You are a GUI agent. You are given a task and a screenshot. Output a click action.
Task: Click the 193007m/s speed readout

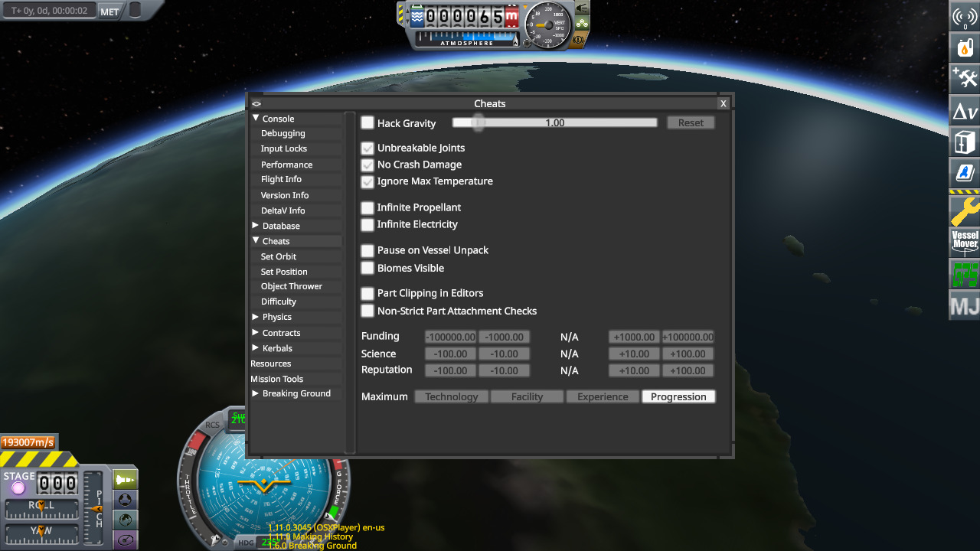pos(28,442)
